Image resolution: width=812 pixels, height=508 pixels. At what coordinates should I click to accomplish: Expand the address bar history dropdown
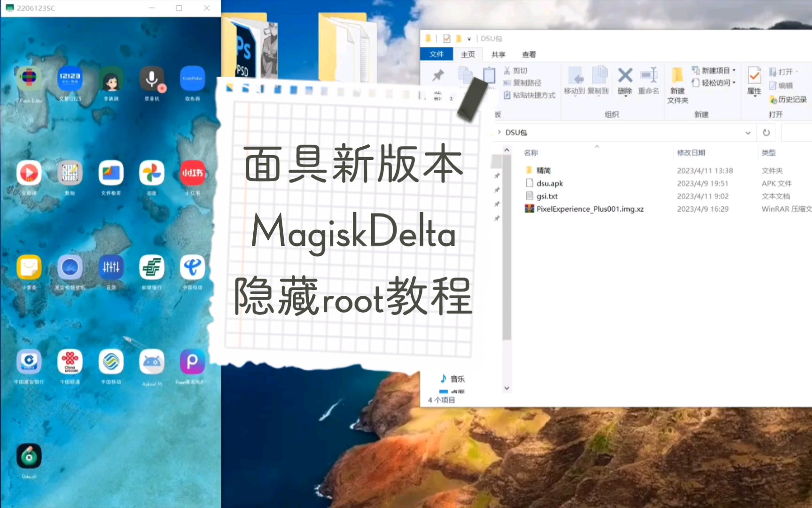tap(748, 133)
